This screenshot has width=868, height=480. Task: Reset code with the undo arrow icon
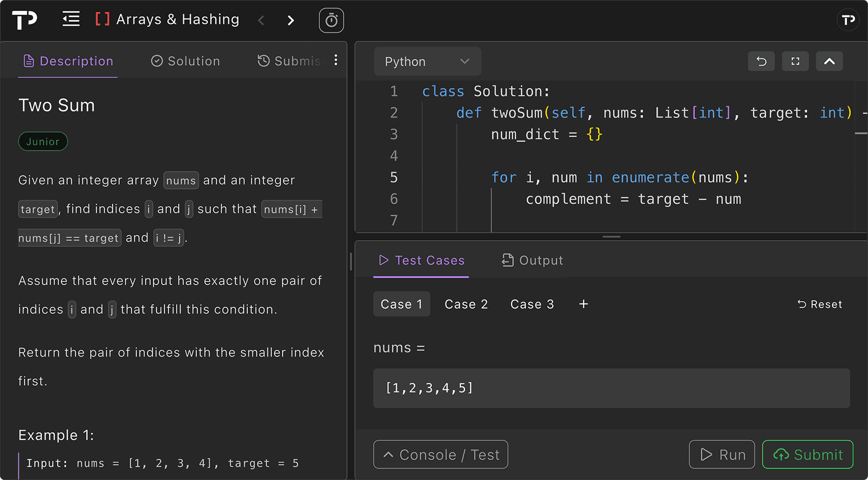click(761, 61)
